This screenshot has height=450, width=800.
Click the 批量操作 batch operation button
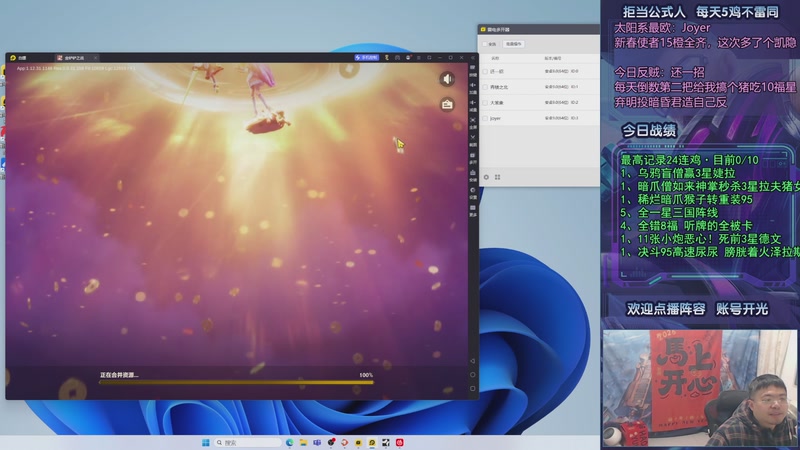[x=514, y=44]
